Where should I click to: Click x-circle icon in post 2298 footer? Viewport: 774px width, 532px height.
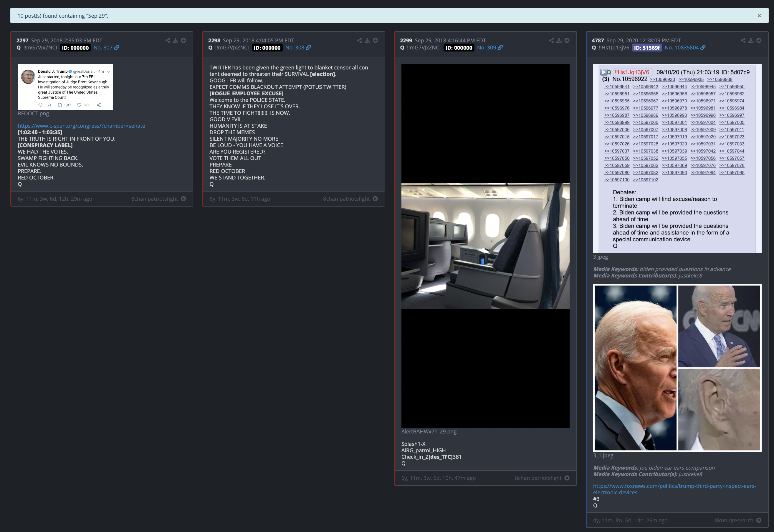point(375,199)
